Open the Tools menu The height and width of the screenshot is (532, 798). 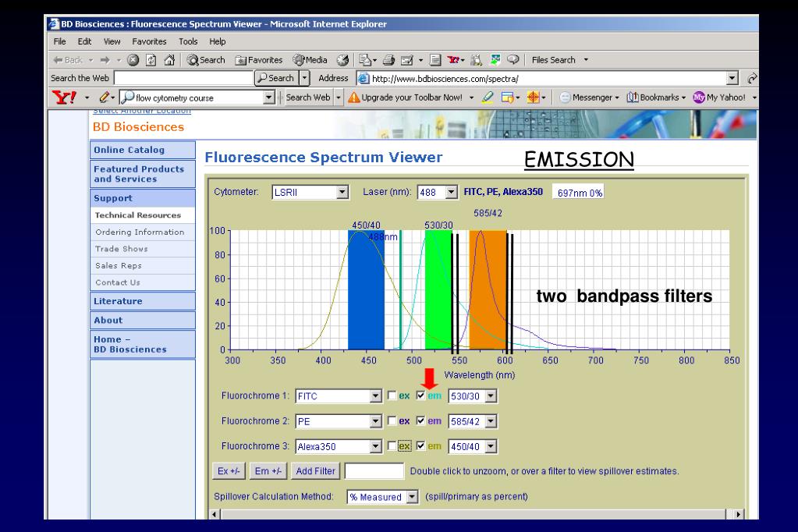click(188, 42)
